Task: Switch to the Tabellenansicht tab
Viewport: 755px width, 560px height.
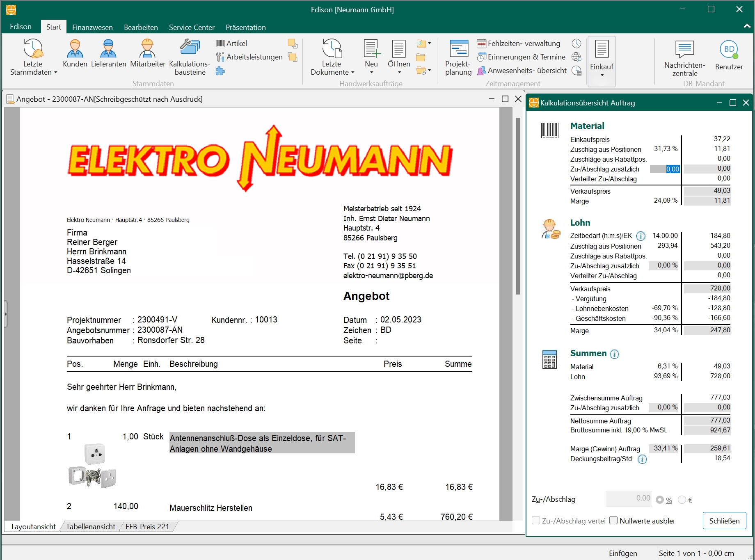Action: click(91, 526)
